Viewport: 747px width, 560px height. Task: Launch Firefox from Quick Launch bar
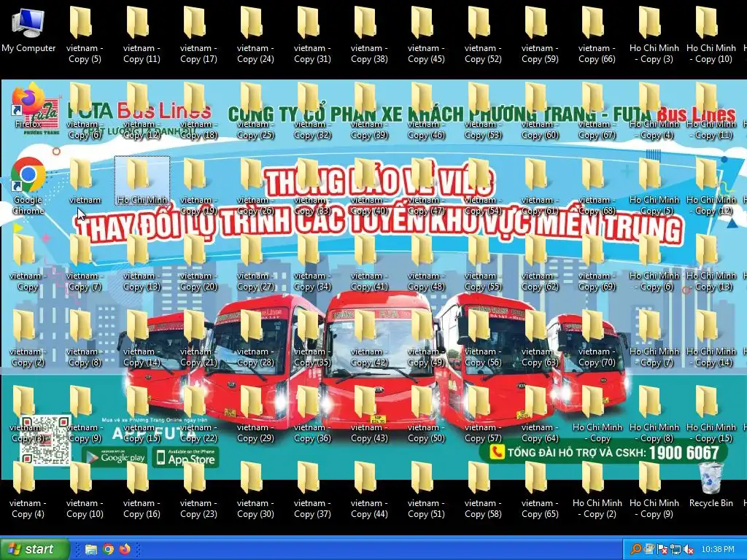pyautogui.click(x=125, y=550)
